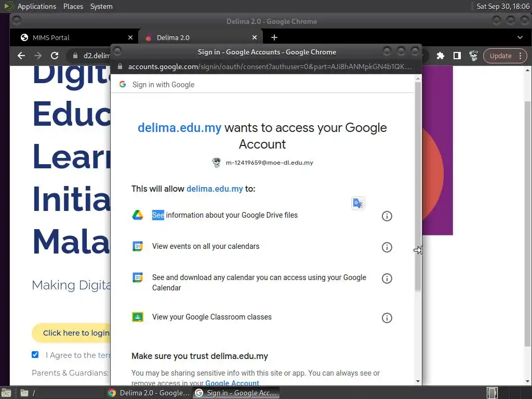The image size is (532, 399).
Task: Click the highlighted word See
Action: pyautogui.click(x=158, y=215)
